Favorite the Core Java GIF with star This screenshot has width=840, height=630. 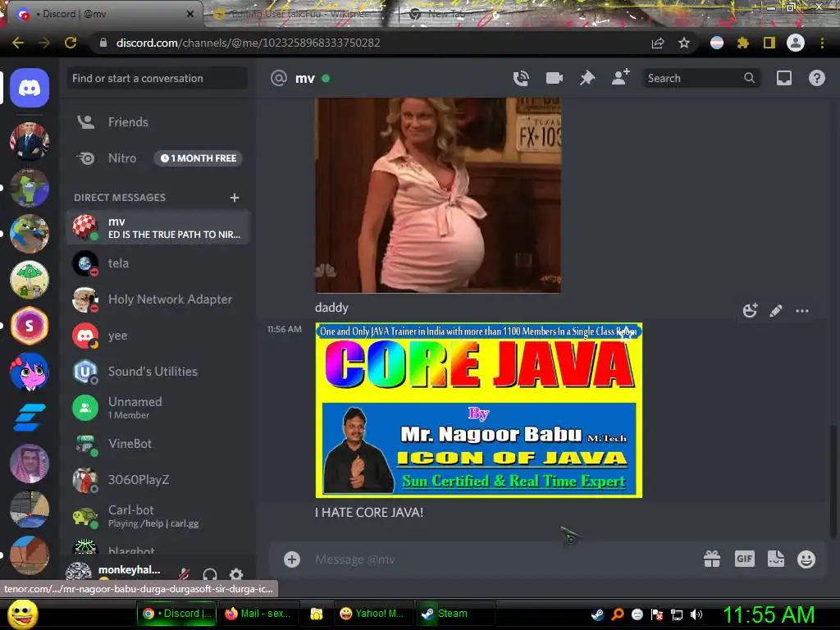[x=626, y=334]
